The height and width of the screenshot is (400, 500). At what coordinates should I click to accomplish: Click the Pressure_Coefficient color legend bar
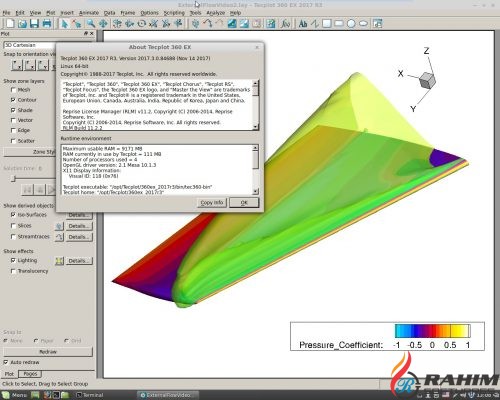click(433, 331)
